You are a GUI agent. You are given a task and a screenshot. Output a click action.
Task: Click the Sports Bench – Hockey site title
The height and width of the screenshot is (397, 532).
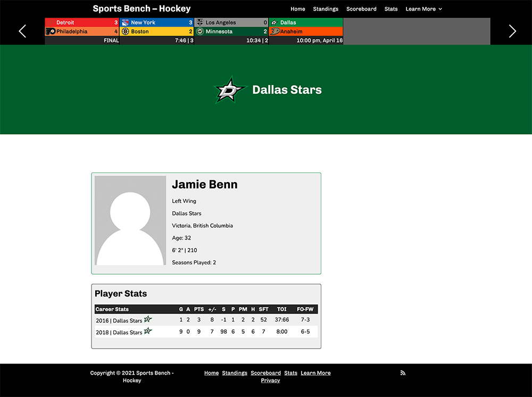(x=142, y=9)
